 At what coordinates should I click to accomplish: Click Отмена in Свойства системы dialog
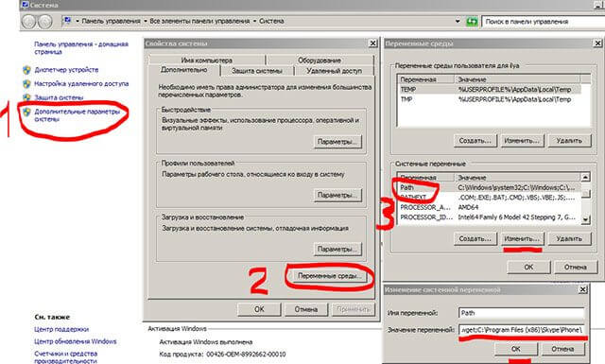pyautogui.click(x=306, y=309)
